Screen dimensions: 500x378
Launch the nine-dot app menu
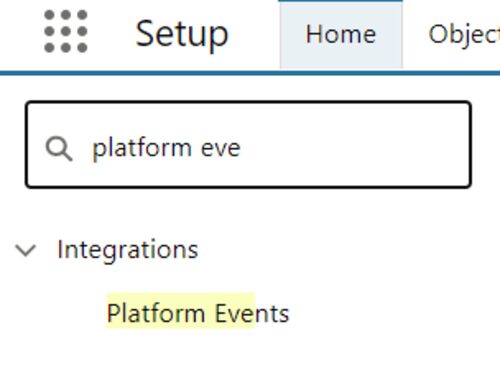pyautogui.click(x=66, y=31)
